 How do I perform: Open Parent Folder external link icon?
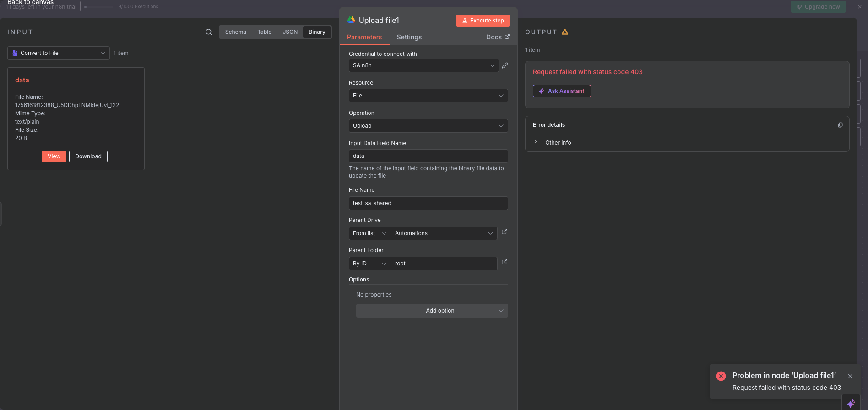pos(505,262)
